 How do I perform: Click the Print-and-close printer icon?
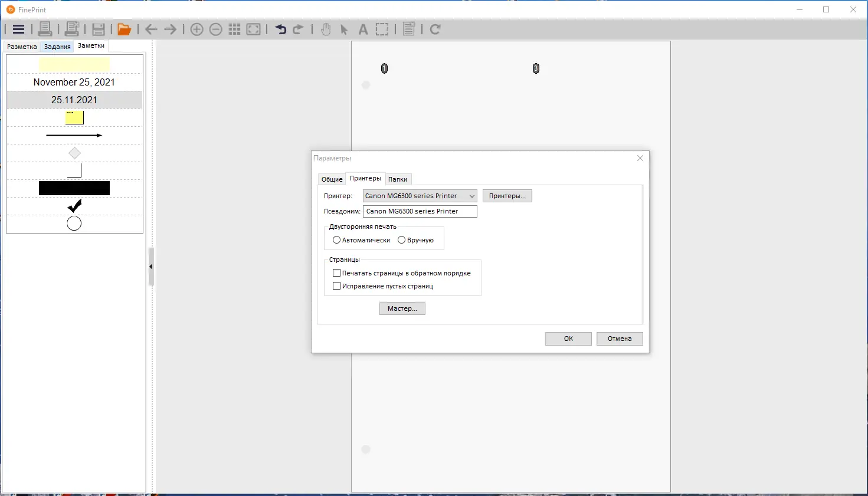tap(72, 29)
